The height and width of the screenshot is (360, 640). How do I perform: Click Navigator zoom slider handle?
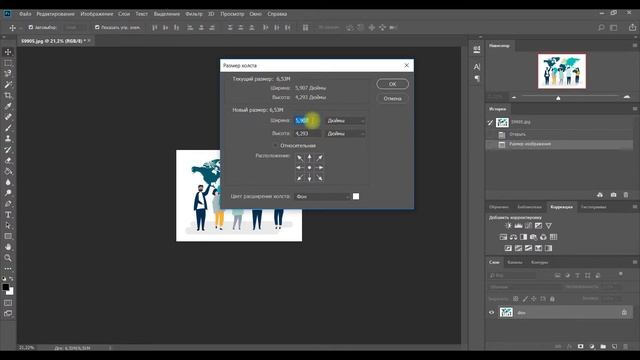pos(558,98)
